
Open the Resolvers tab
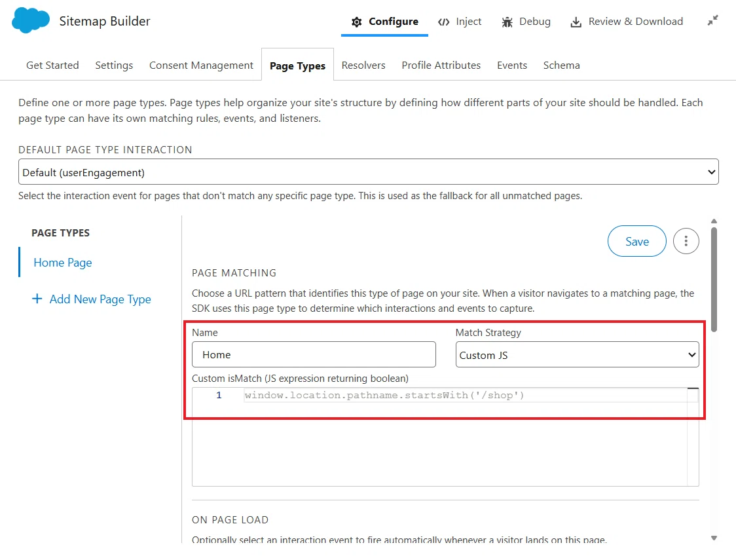[x=363, y=65]
